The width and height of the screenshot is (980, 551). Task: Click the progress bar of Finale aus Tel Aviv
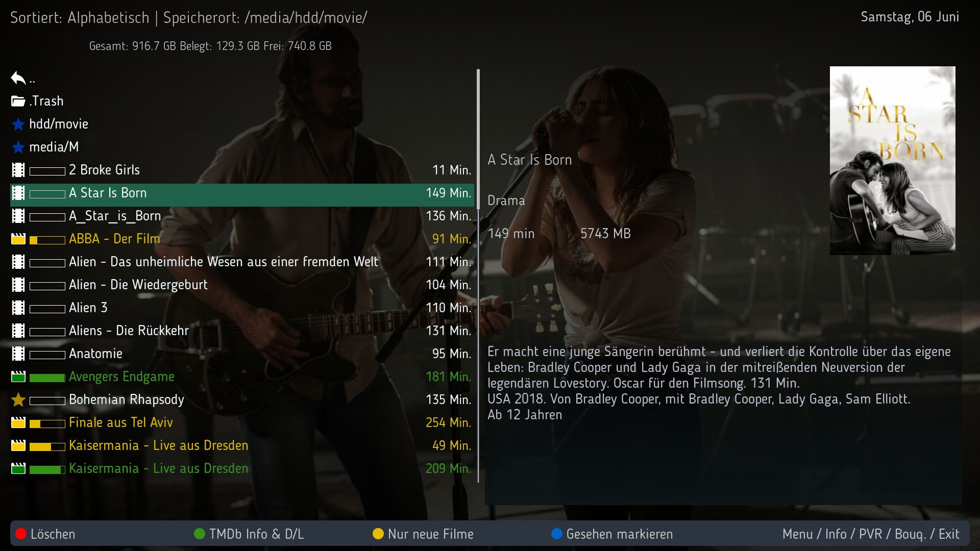(x=47, y=423)
